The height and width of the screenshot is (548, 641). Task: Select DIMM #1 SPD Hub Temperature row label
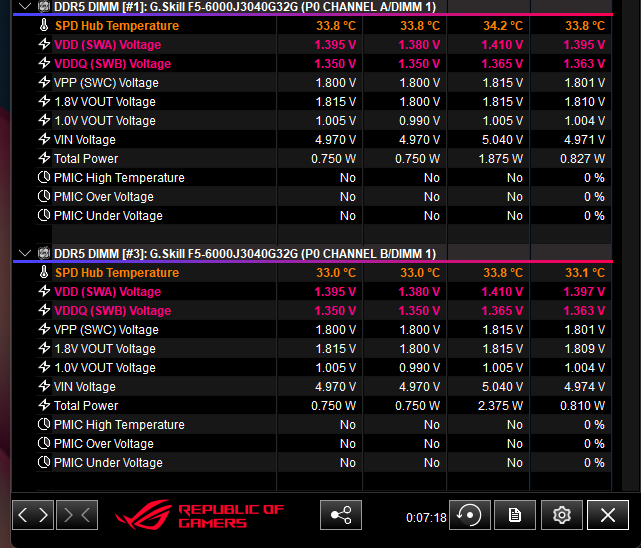[x=117, y=25]
